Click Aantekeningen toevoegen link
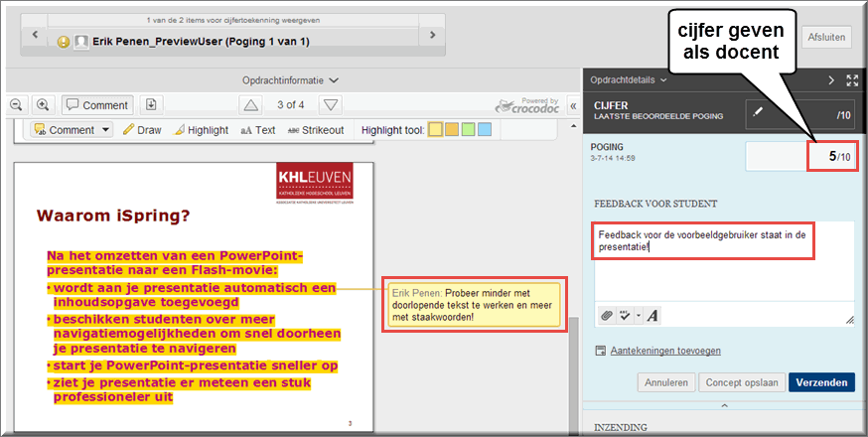Viewport: 868px width, 437px height. (x=665, y=351)
